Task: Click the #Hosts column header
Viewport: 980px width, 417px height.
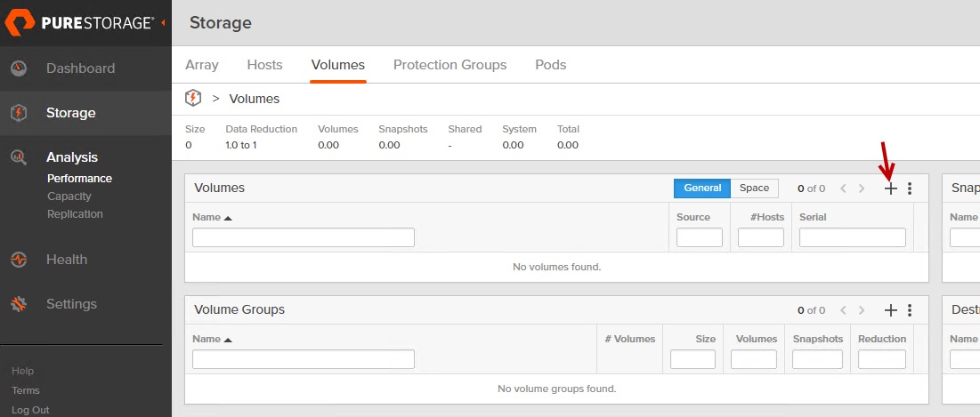Action: tap(767, 217)
